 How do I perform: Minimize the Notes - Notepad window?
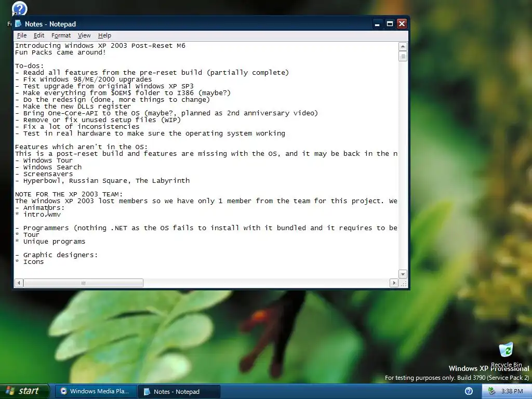click(x=377, y=24)
